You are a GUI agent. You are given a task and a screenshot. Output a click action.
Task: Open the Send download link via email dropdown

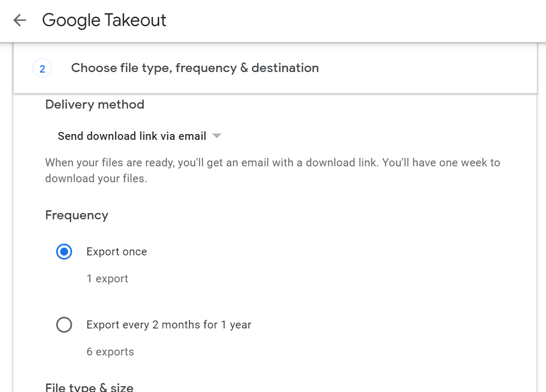[x=132, y=136]
